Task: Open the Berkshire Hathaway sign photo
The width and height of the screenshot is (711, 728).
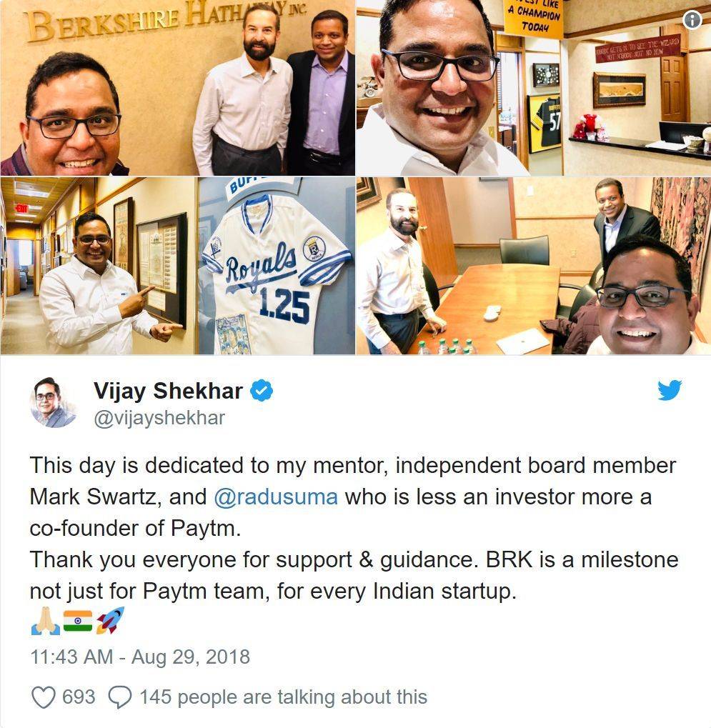Action: point(177,88)
